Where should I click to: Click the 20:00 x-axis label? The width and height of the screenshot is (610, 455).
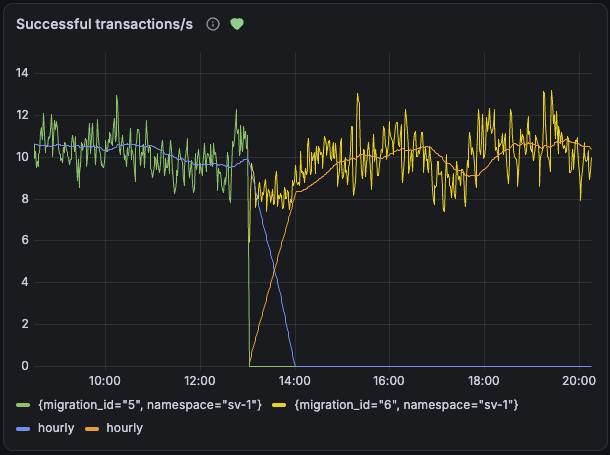click(579, 380)
